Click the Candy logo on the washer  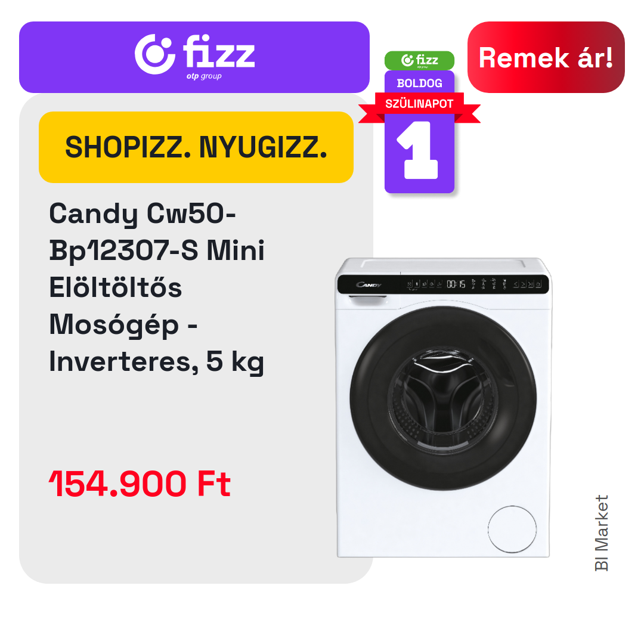point(369,284)
